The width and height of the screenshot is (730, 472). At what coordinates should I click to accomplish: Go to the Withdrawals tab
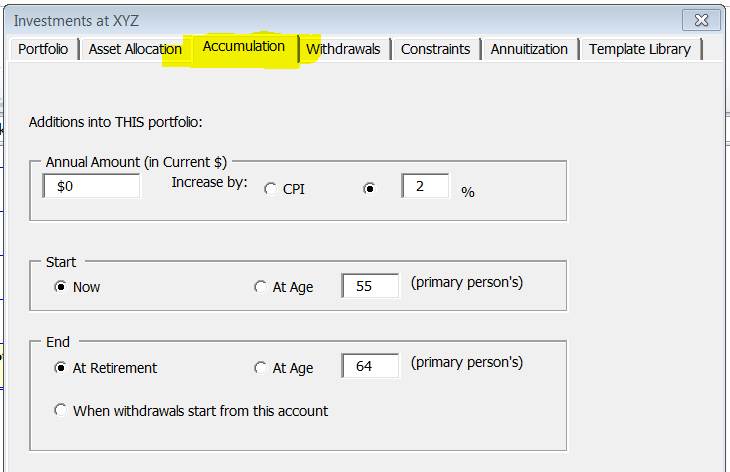tap(343, 49)
